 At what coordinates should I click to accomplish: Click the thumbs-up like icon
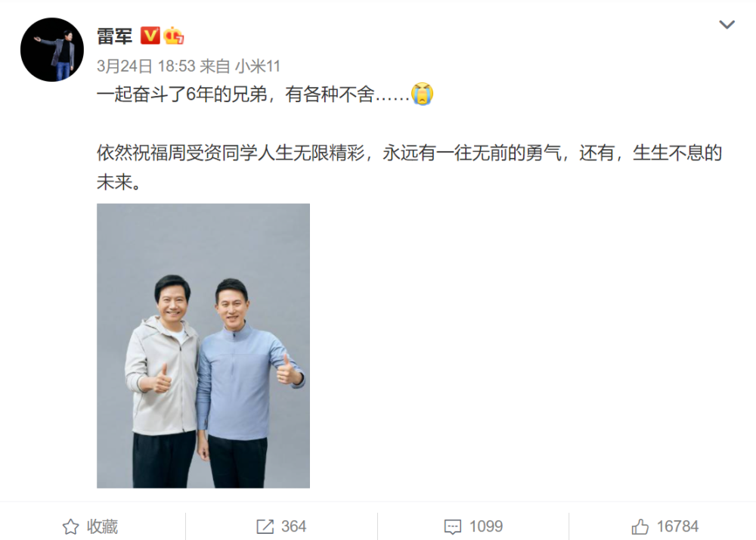pos(640,526)
